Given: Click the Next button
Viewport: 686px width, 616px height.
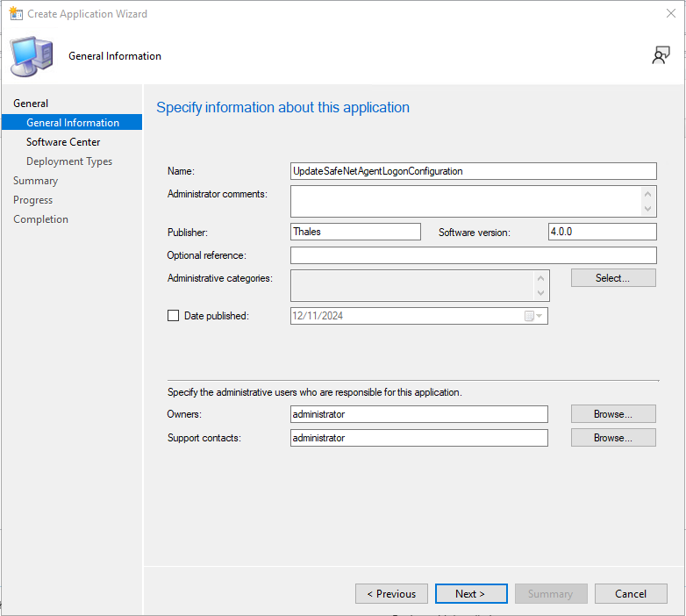Looking at the screenshot, I should [x=471, y=594].
